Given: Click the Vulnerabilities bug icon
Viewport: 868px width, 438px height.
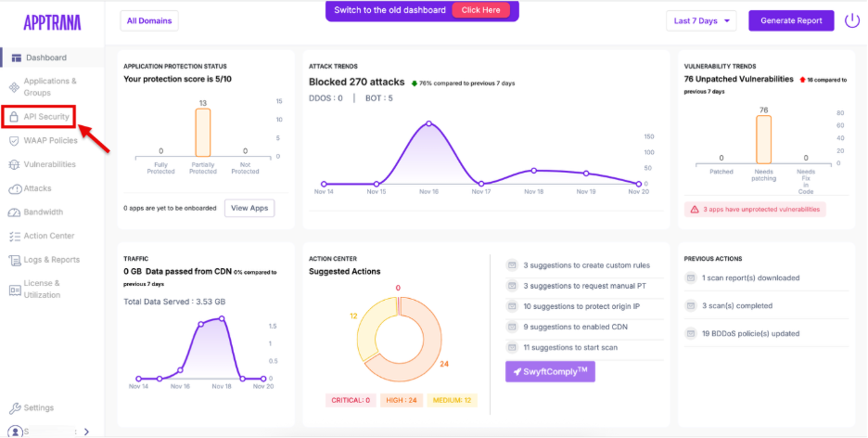Looking at the screenshot, I should pos(15,164).
